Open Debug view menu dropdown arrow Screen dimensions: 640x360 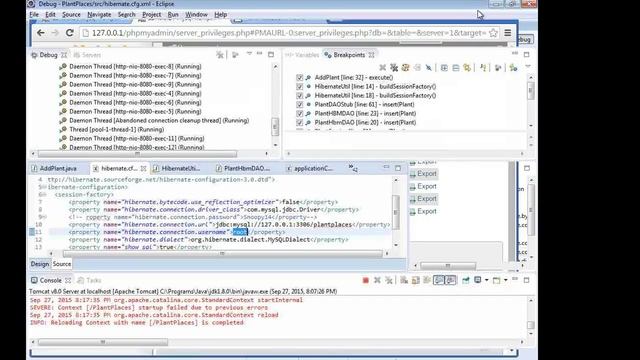(x=249, y=54)
